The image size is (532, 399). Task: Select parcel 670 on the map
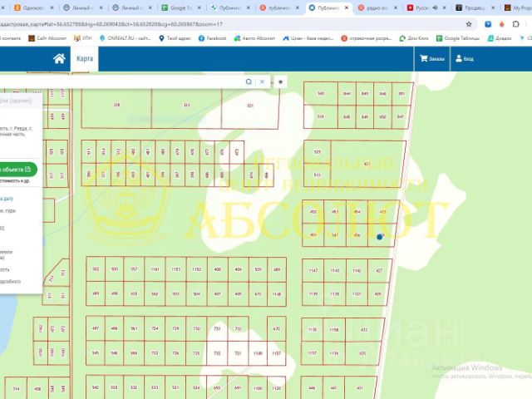click(x=277, y=328)
